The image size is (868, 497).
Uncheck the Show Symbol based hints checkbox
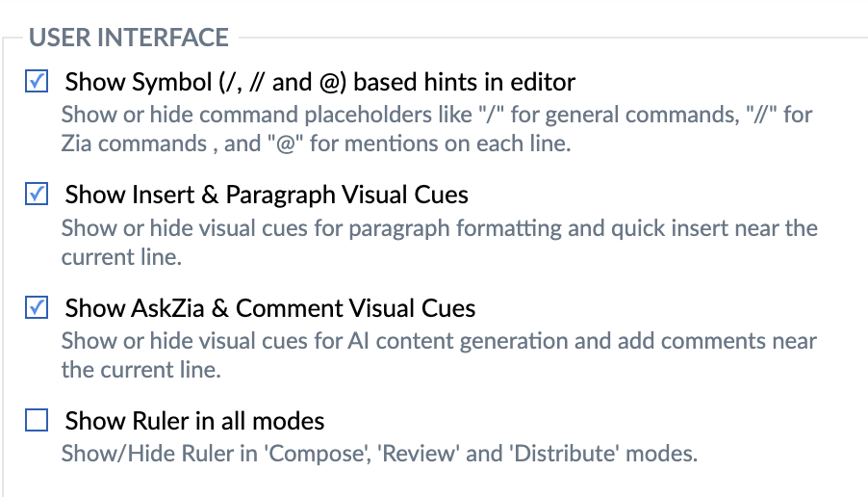(37, 82)
